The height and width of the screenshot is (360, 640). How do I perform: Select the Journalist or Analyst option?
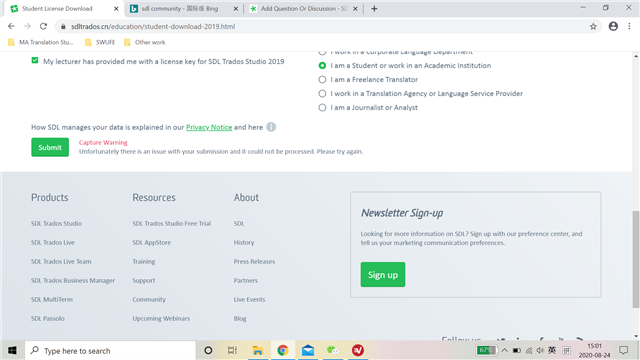pyautogui.click(x=322, y=107)
